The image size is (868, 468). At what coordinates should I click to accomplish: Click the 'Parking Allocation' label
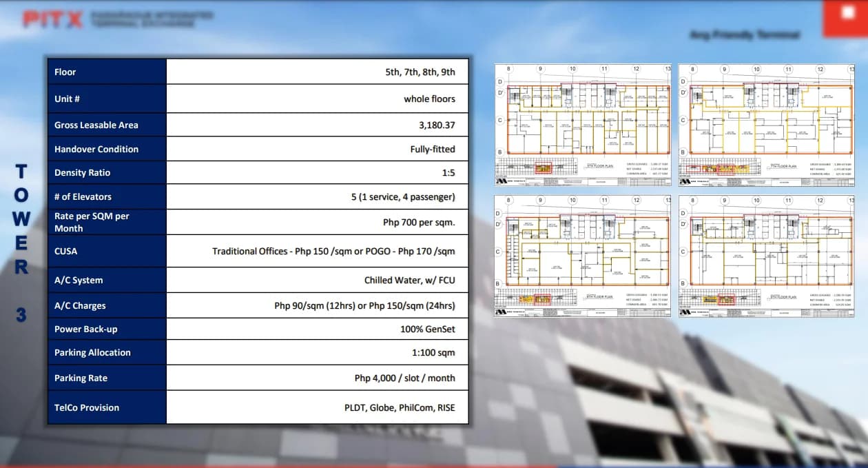click(x=92, y=352)
